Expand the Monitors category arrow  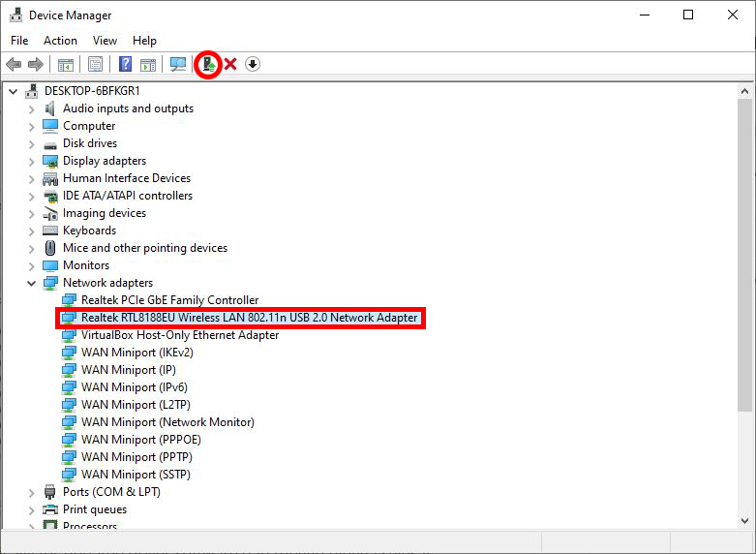tap(31, 266)
